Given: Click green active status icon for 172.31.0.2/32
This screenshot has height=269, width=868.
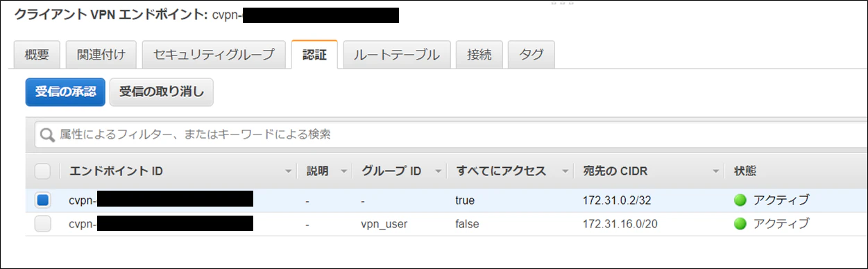Looking at the screenshot, I should [x=740, y=200].
